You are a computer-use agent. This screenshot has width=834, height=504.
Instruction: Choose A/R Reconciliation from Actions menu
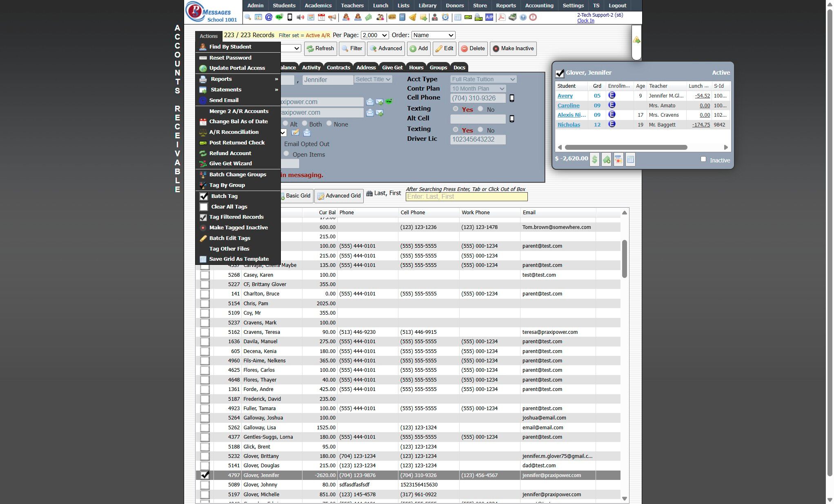click(234, 132)
